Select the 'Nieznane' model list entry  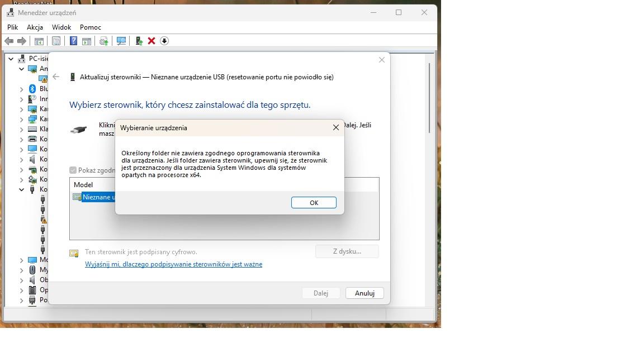[x=98, y=197]
